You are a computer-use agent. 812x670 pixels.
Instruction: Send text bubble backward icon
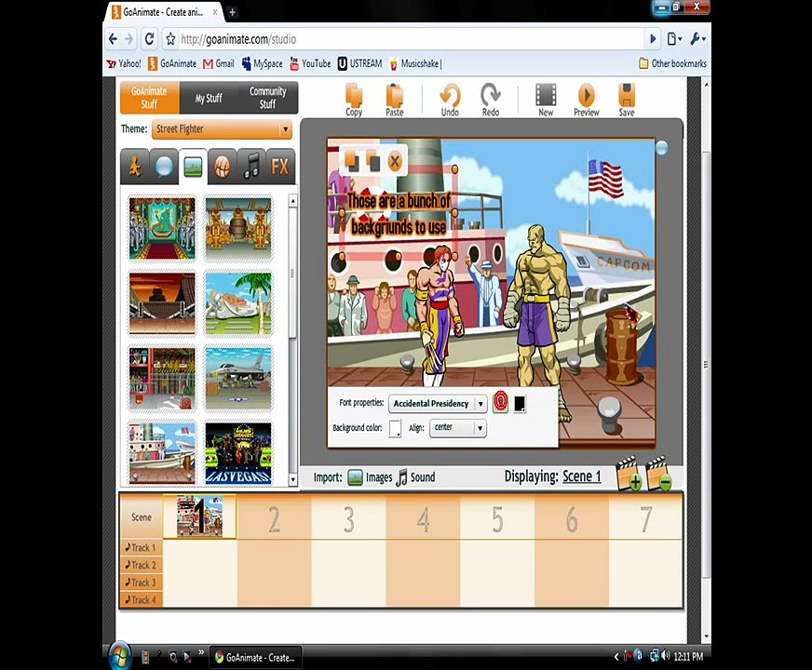[x=372, y=161]
